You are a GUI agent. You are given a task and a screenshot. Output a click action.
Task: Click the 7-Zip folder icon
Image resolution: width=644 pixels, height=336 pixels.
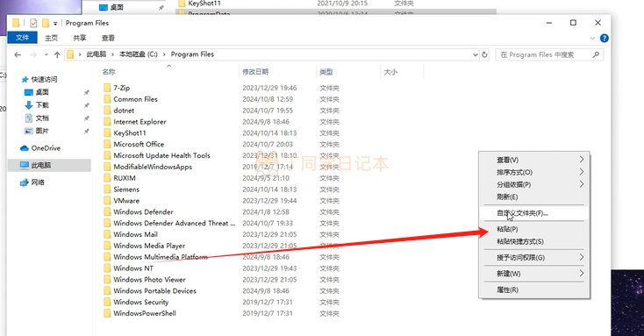pyautogui.click(x=107, y=88)
